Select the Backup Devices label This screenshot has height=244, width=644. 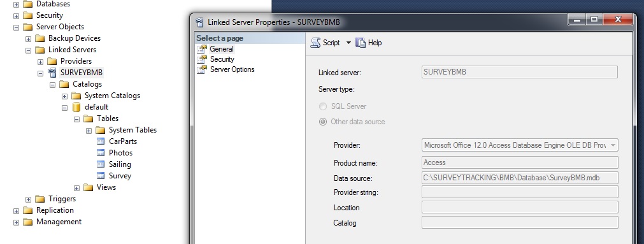click(x=75, y=38)
